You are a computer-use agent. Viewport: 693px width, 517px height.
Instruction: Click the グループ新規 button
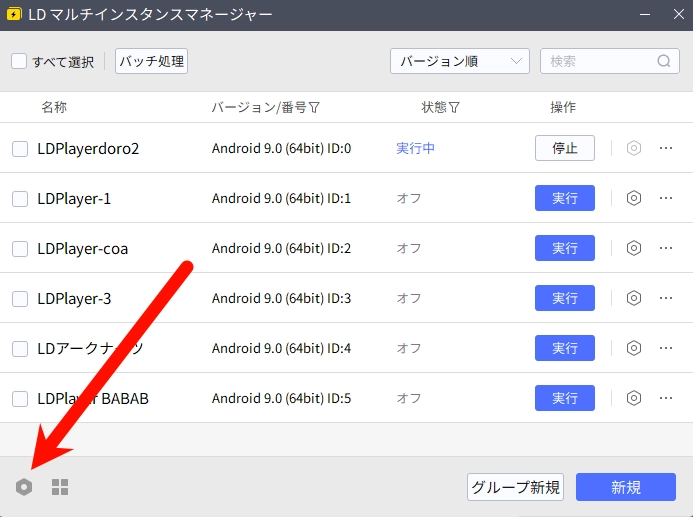[x=516, y=487]
